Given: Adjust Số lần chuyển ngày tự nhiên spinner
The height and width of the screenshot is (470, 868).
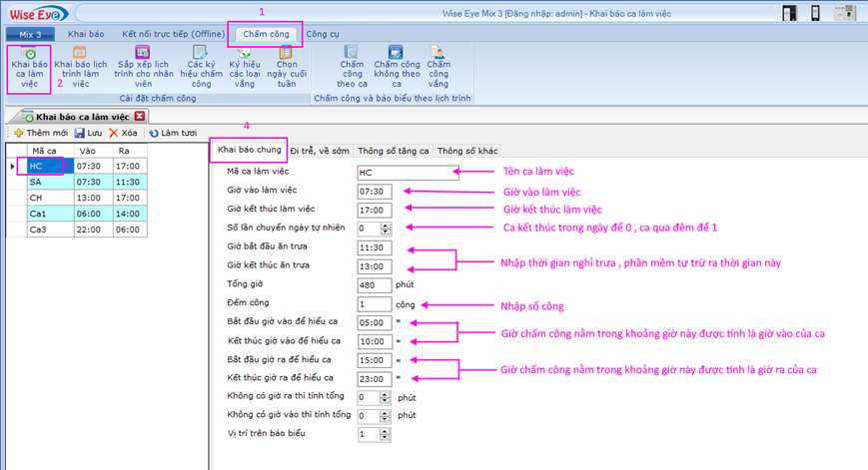Looking at the screenshot, I should [387, 229].
